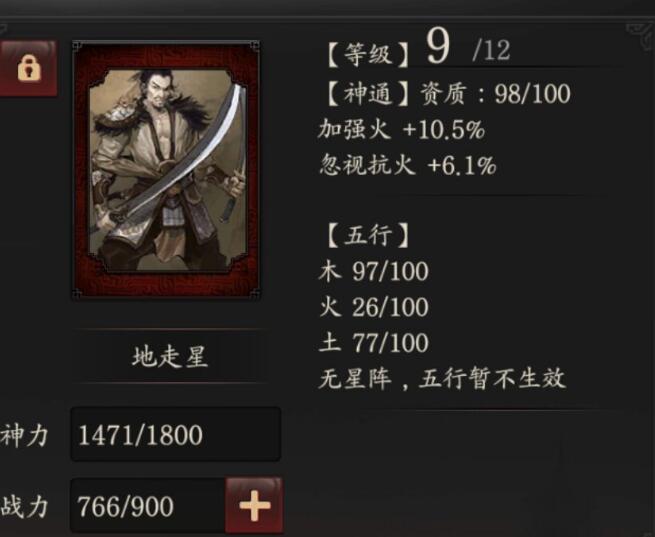Click the 战力 label text
The image size is (655, 537).
[24, 507]
